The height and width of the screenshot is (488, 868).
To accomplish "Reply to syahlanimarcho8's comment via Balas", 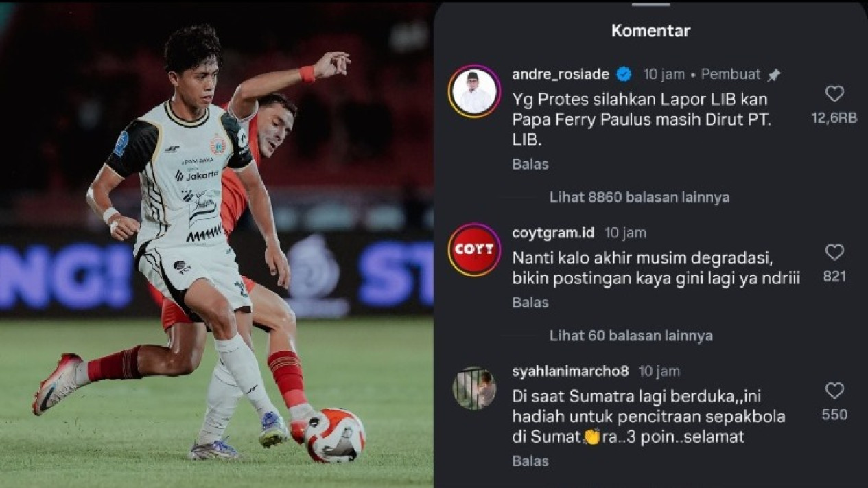I will pyautogui.click(x=530, y=461).
